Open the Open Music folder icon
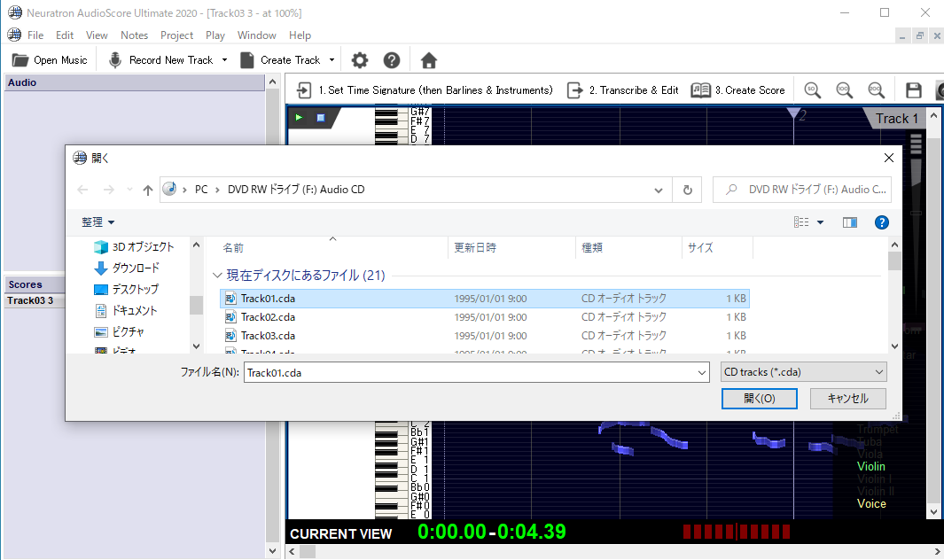This screenshot has width=944, height=560. [x=20, y=59]
